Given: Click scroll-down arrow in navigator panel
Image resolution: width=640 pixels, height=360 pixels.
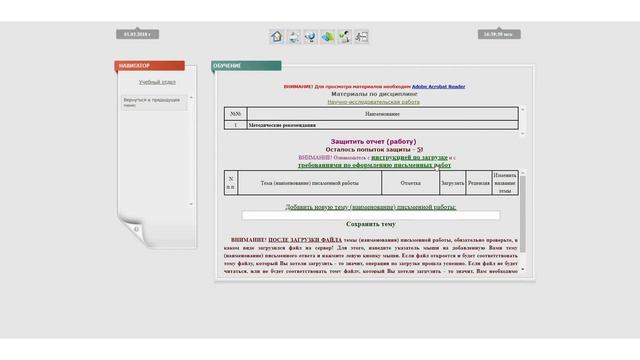Looking at the screenshot, I should coord(191,204).
